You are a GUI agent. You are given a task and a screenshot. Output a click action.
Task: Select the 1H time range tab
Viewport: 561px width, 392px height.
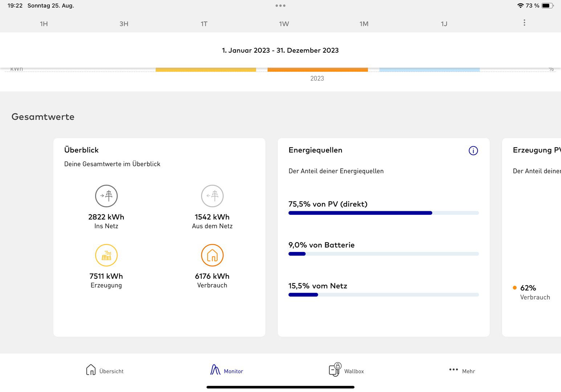44,24
